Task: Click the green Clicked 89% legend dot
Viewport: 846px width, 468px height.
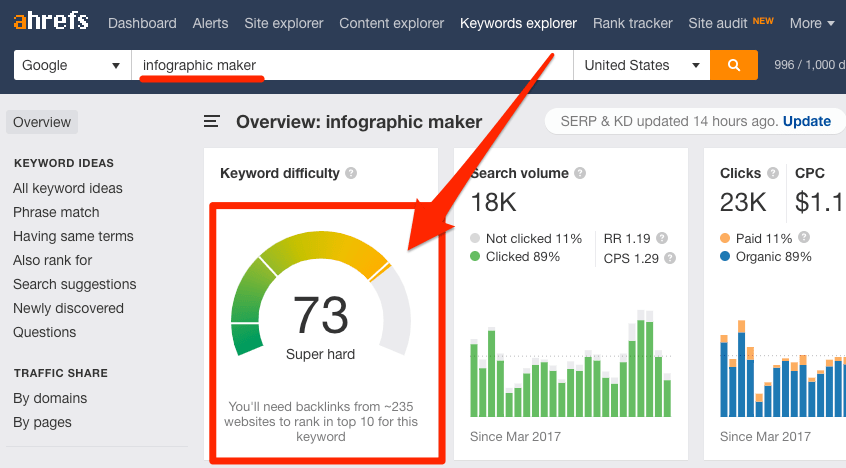Action: click(475, 256)
